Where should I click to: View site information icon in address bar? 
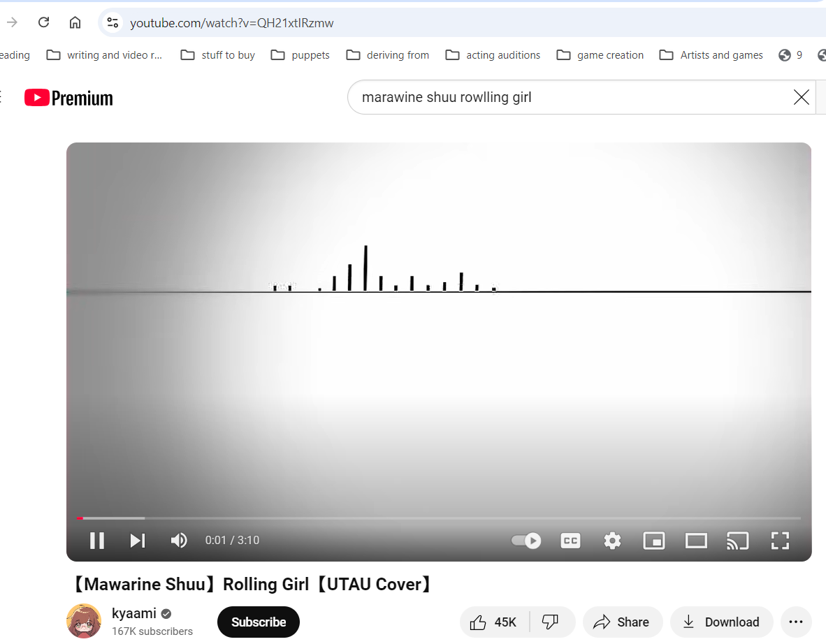[113, 22]
